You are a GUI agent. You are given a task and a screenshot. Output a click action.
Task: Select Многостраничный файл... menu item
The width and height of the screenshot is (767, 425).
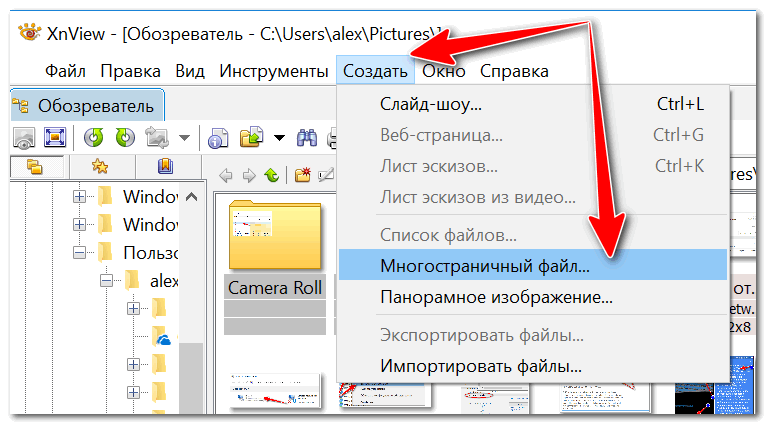point(533,265)
